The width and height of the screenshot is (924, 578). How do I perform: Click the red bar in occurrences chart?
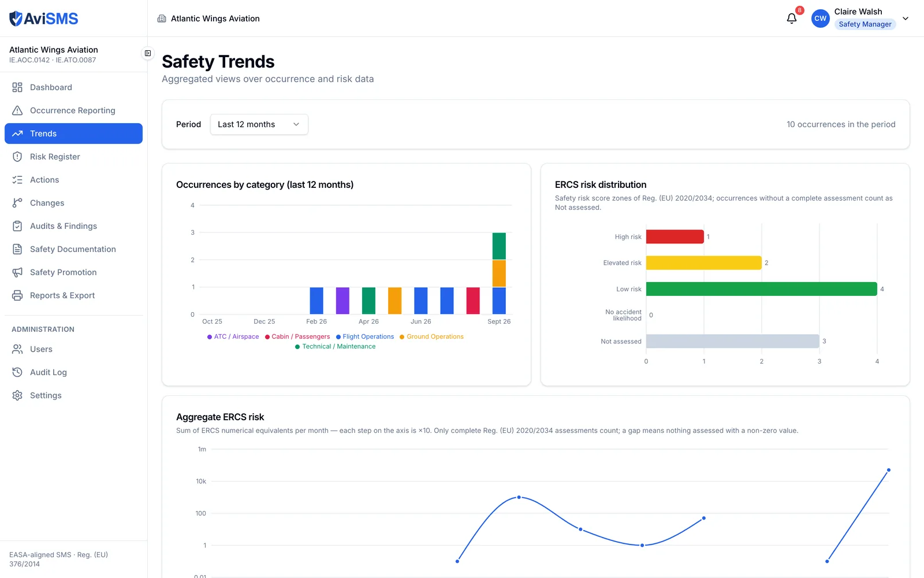point(473,301)
